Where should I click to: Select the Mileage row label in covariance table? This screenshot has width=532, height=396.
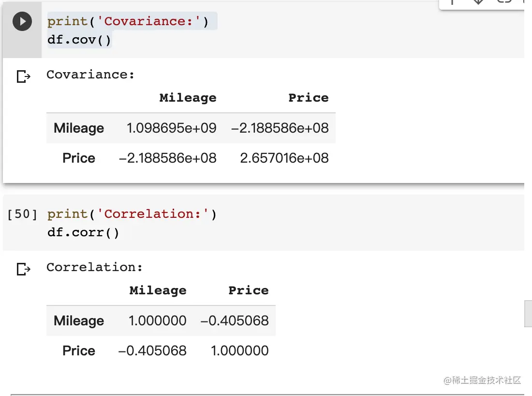(x=79, y=128)
